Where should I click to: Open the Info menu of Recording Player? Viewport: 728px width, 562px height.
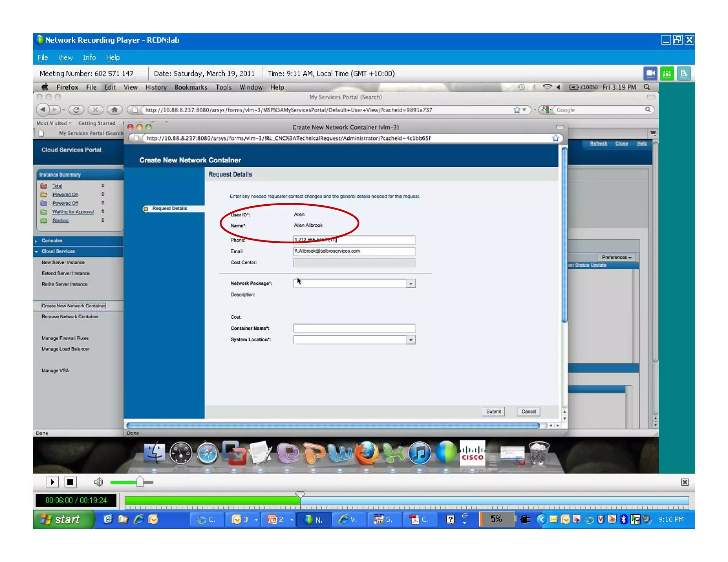tap(89, 58)
